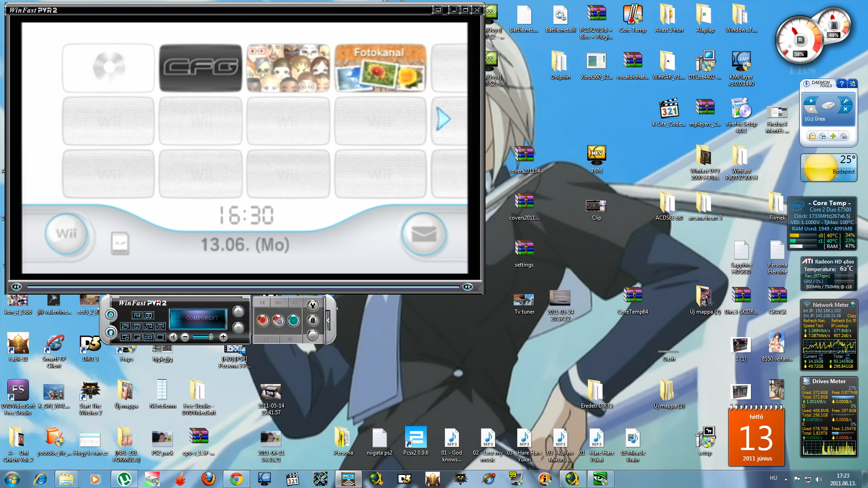Screen dimensions: 868x488
Task: Enable overlapping-windows PIP layout
Action: click(125, 338)
